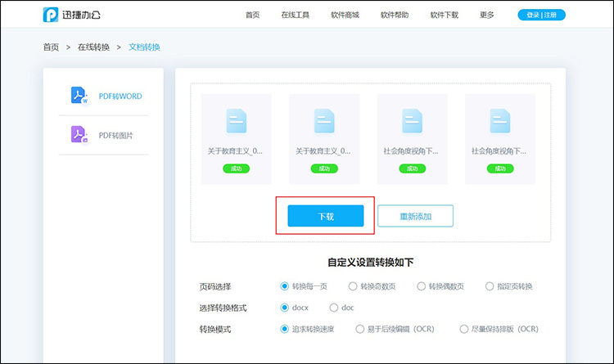Screen dimensions: 614x364
Task: Click 自定义设置转换如下 heading
Action: (x=370, y=263)
